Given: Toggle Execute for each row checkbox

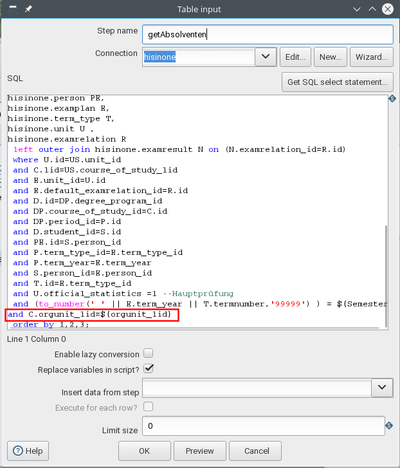Looking at the screenshot, I should tap(148, 407).
